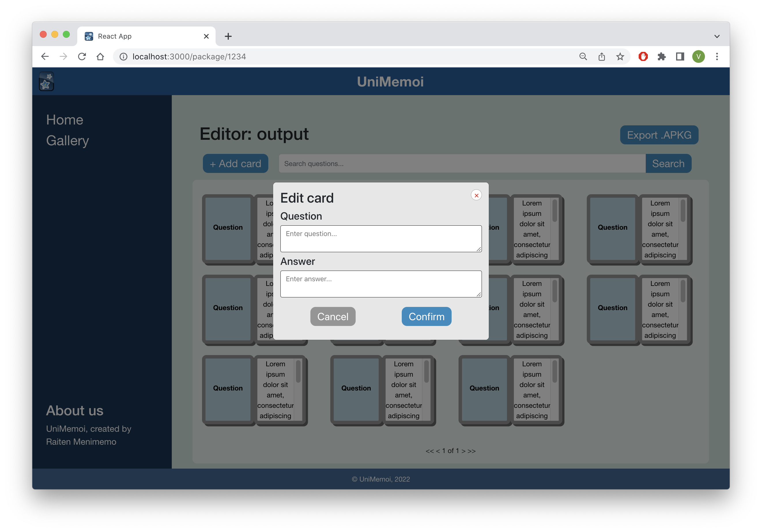Focus the Enter answer text area
Viewport: 762px width, 532px height.
click(x=381, y=284)
